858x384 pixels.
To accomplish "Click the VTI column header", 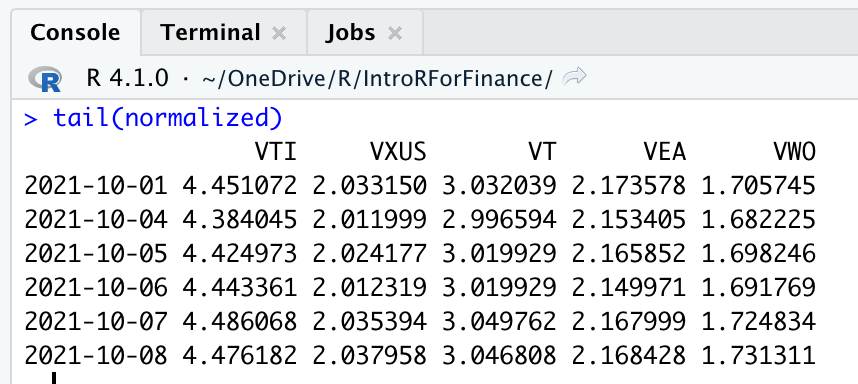I will pyautogui.click(x=276, y=152).
